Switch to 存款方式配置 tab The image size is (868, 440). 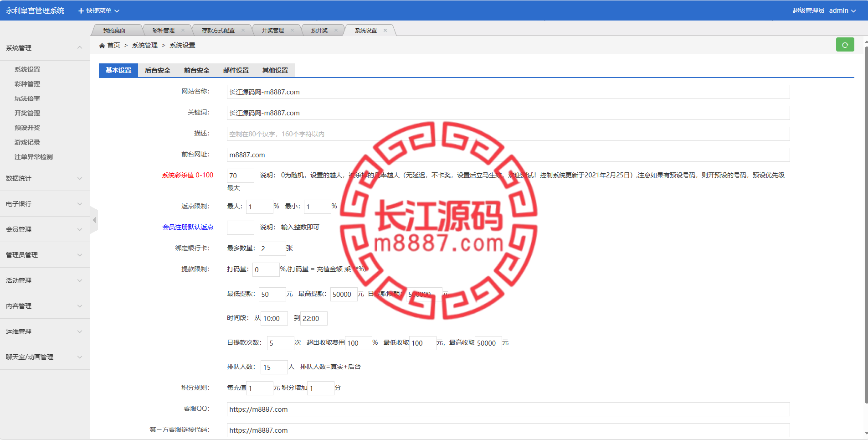point(218,31)
